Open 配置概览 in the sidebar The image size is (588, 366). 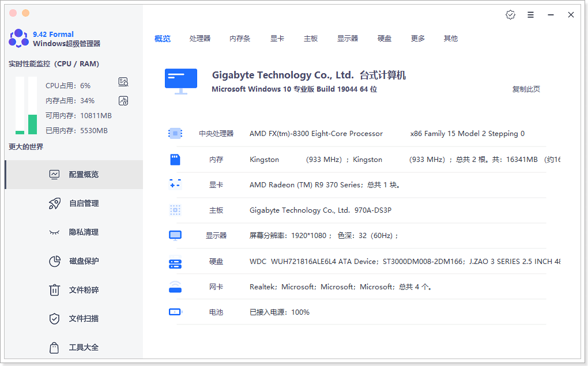click(74, 175)
